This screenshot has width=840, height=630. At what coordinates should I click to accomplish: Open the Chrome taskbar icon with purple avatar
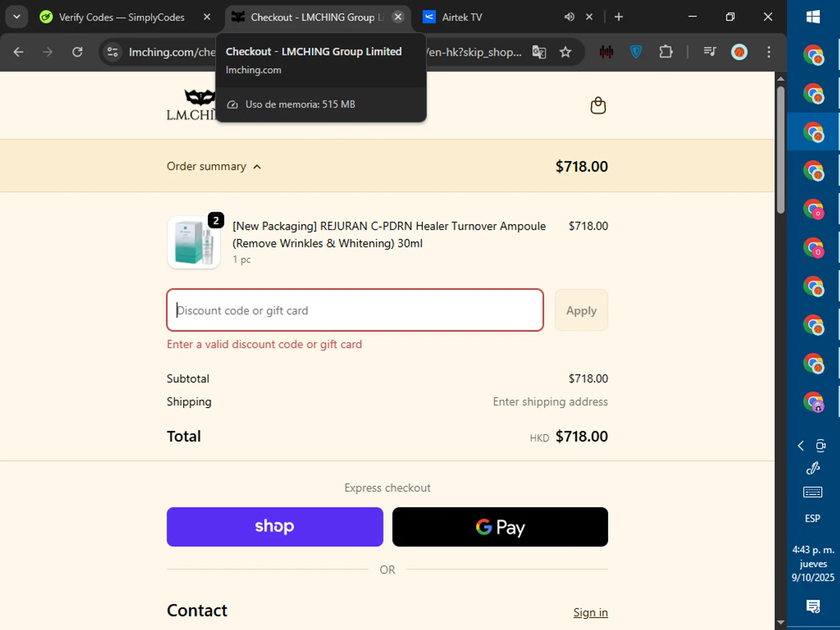[813, 402]
